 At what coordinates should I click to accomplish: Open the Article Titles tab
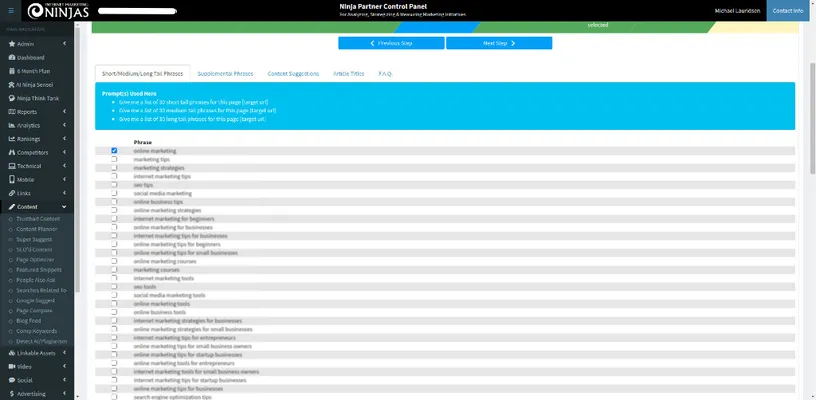click(x=348, y=74)
